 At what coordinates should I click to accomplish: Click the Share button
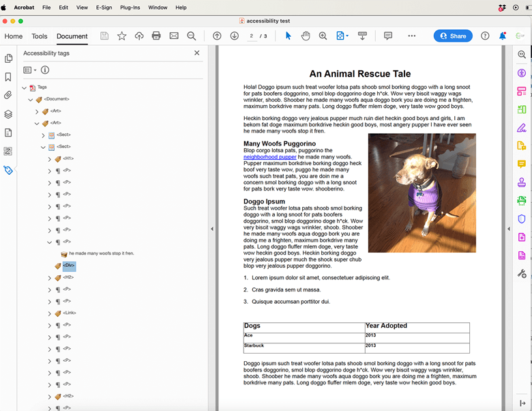pyautogui.click(x=453, y=36)
